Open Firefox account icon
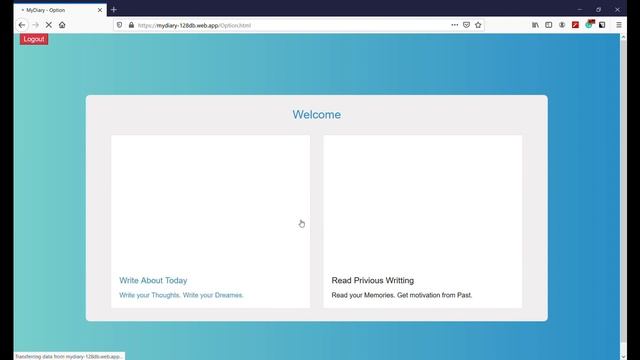Image resolution: width=640 pixels, height=360 pixels. pyautogui.click(x=562, y=25)
